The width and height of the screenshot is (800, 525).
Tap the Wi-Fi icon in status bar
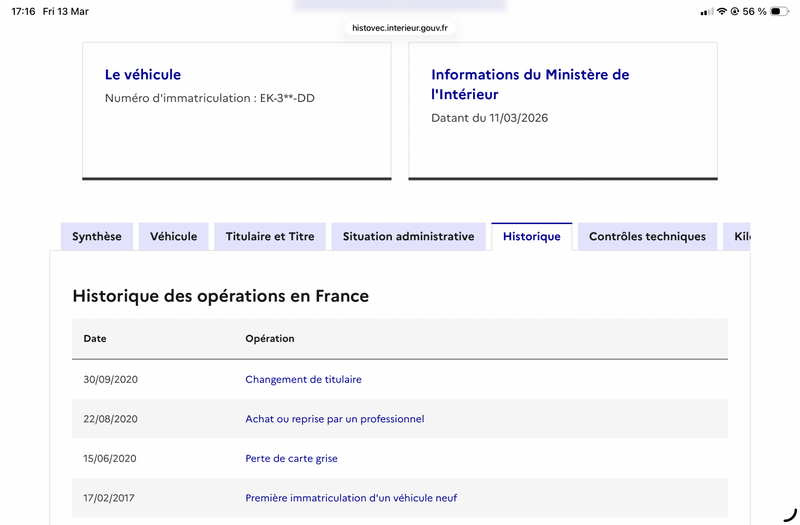pos(721,11)
